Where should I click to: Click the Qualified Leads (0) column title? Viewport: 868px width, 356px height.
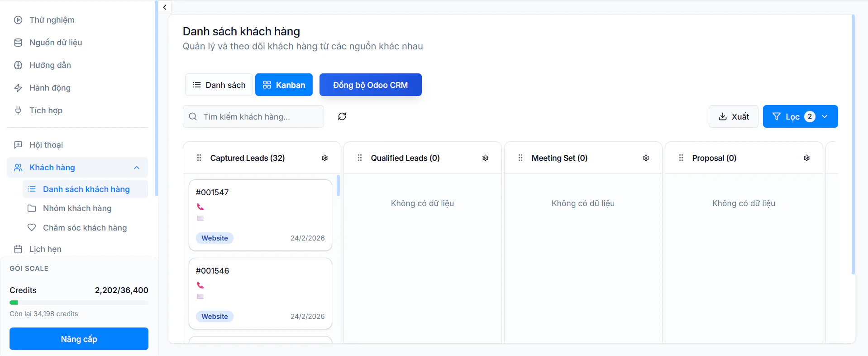405,158
